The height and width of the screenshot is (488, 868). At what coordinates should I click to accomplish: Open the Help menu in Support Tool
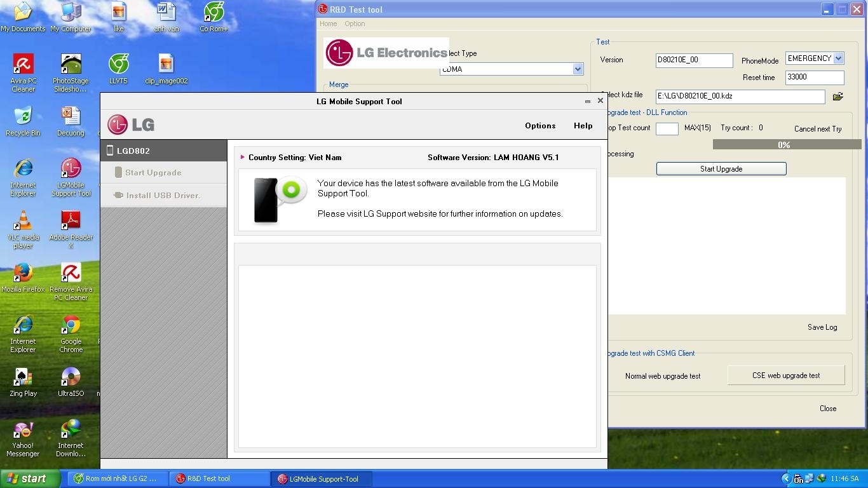click(583, 126)
